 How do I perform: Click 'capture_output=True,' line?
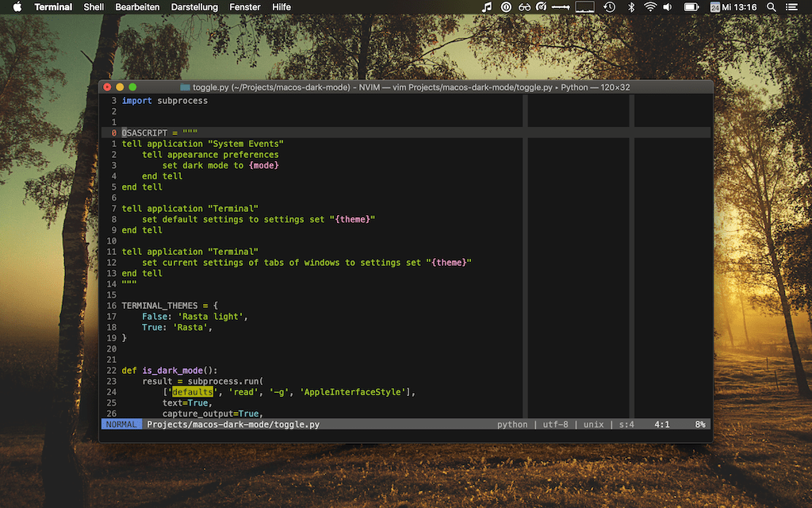(x=213, y=413)
